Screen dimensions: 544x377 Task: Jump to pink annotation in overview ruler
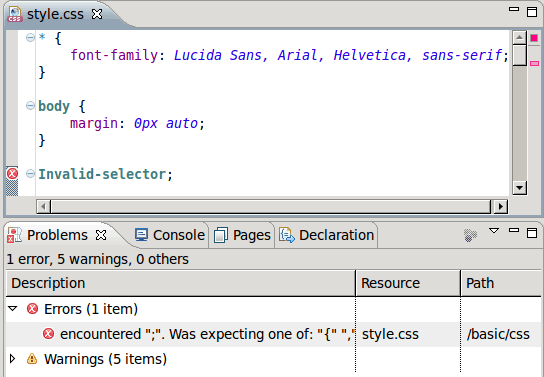pyautogui.click(x=534, y=63)
